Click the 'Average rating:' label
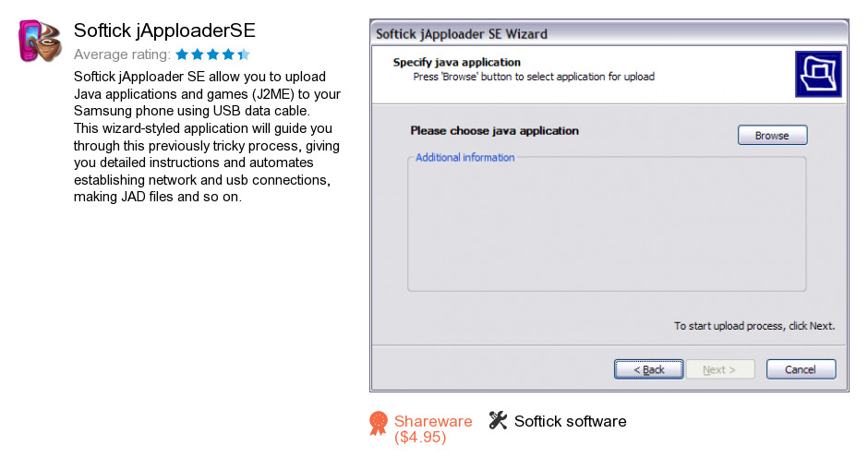 122,54
